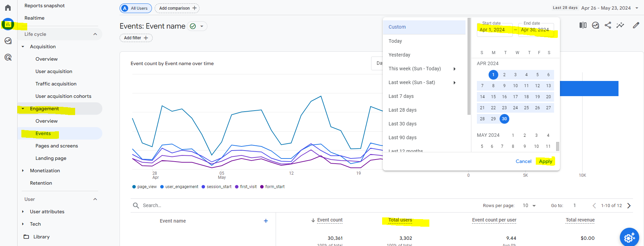Image resolution: width=644 pixels, height=246 pixels.
Task: Click the Edit comparisons icon
Action: tap(583, 25)
